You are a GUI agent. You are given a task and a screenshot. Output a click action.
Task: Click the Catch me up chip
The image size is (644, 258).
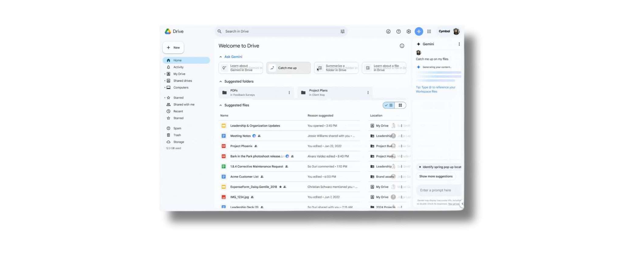coord(288,68)
